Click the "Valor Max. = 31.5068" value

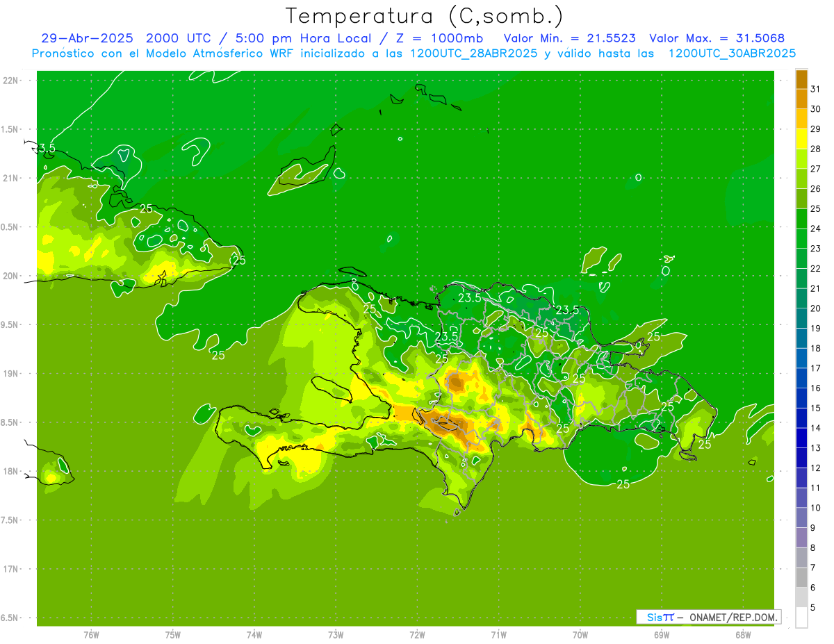(x=717, y=38)
